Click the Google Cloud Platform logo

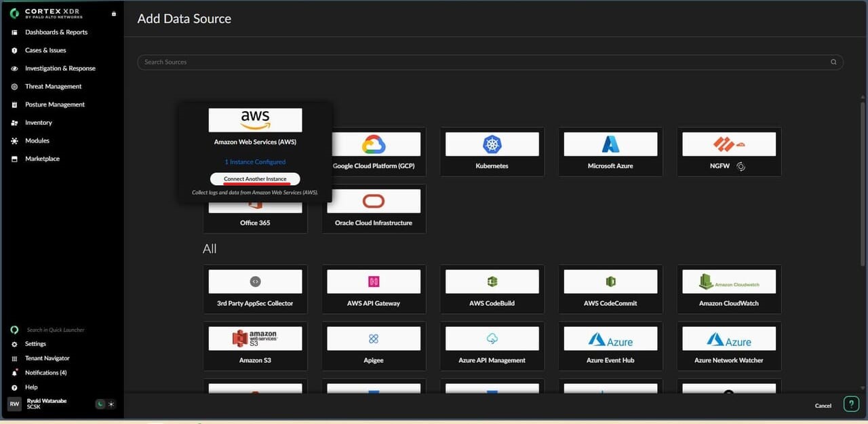coord(374,144)
